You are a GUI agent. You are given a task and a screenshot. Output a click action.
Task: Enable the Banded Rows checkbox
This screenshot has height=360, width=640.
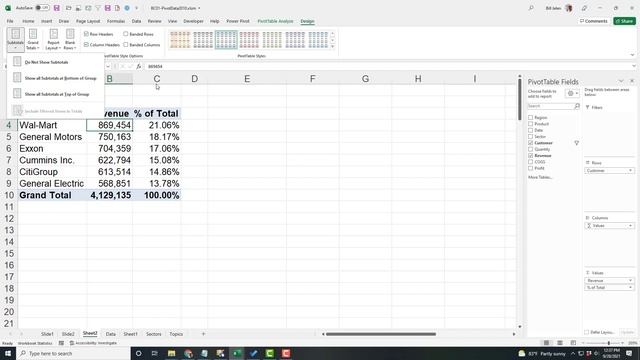[126, 34]
